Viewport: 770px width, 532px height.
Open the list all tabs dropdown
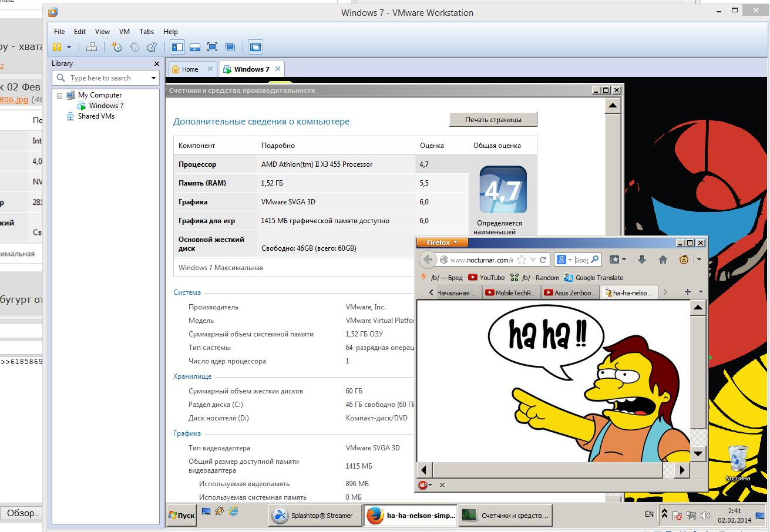[700, 292]
